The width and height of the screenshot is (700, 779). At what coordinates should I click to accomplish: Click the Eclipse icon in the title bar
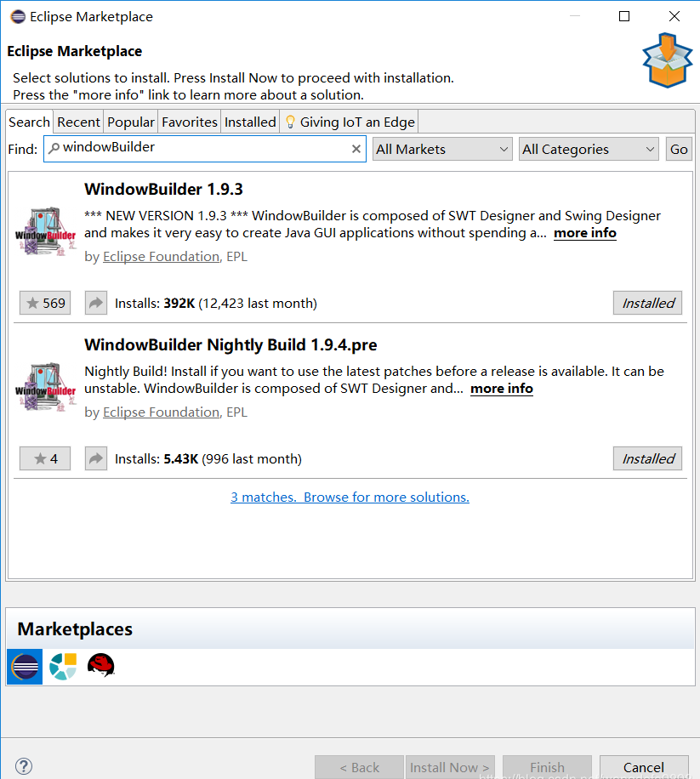click(18, 16)
